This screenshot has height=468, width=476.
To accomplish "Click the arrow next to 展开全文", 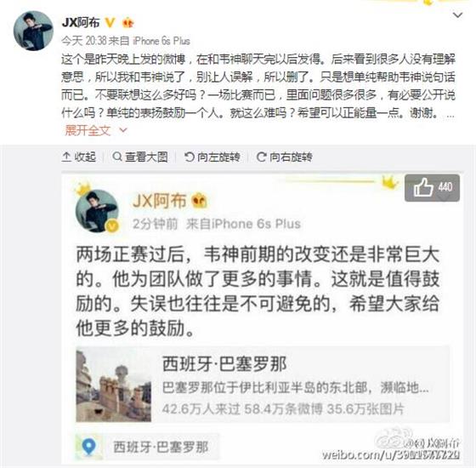I will tap(123, 130).
